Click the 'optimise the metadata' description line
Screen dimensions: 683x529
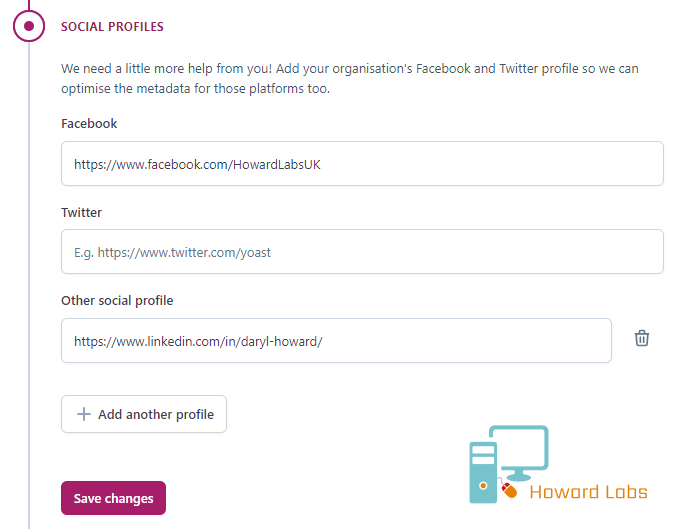pos(195,88)
